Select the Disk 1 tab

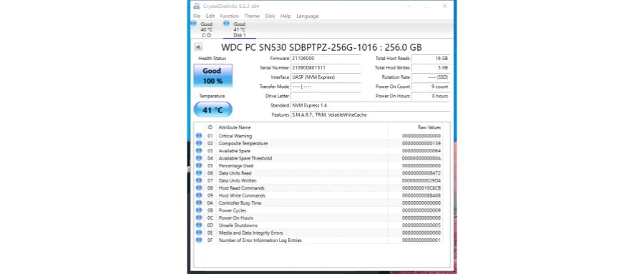240,29
